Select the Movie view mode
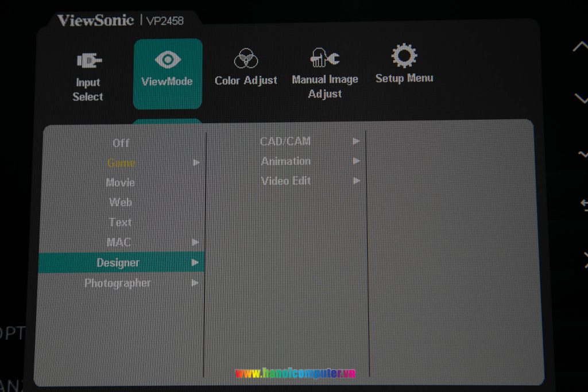Viewport: 588px width, 392px height. 121,183
